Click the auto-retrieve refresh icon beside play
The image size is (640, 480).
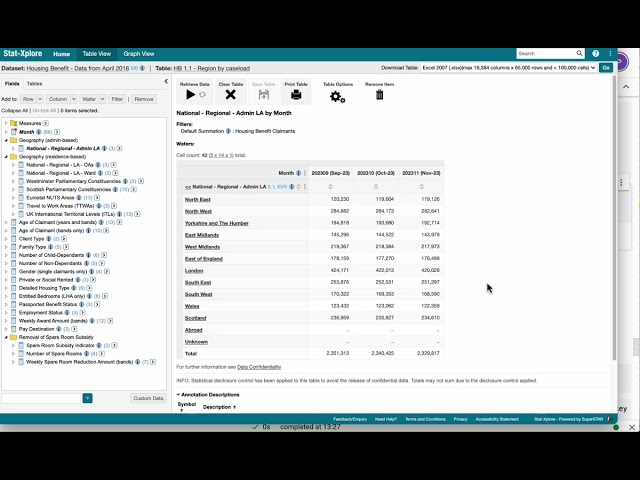[202, 95]
